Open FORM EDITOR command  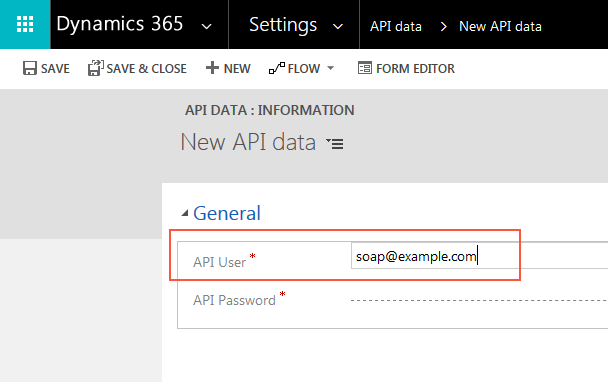coord(415,69)
